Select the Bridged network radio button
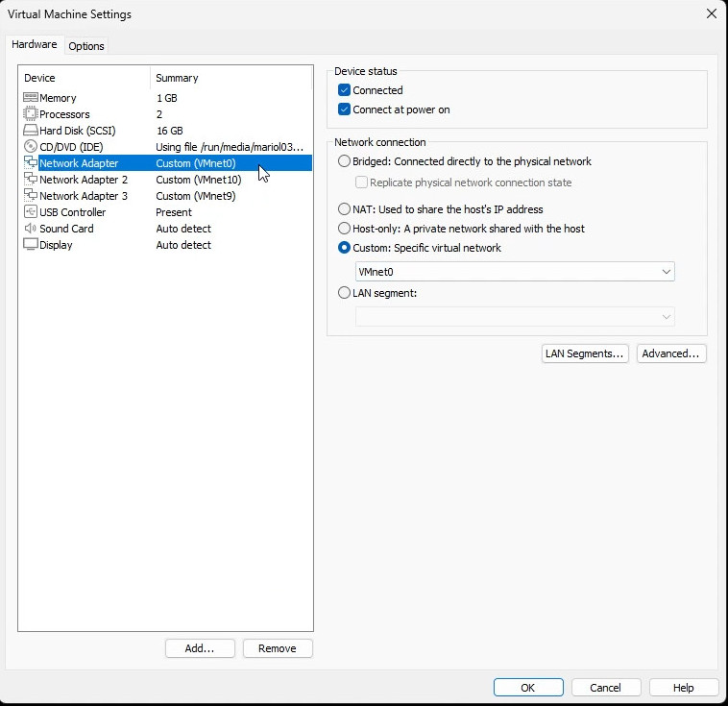The image size is (728, 706). click(345, 161)
